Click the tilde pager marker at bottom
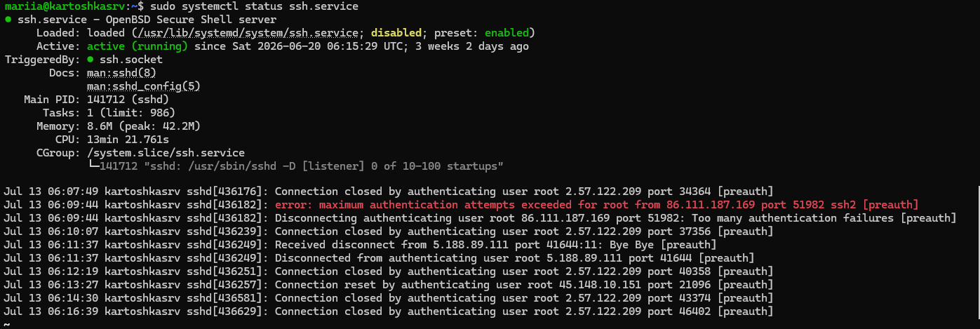The width and height of the screenshot is (980, 329). pyautogui.click(x=7, y=325)
